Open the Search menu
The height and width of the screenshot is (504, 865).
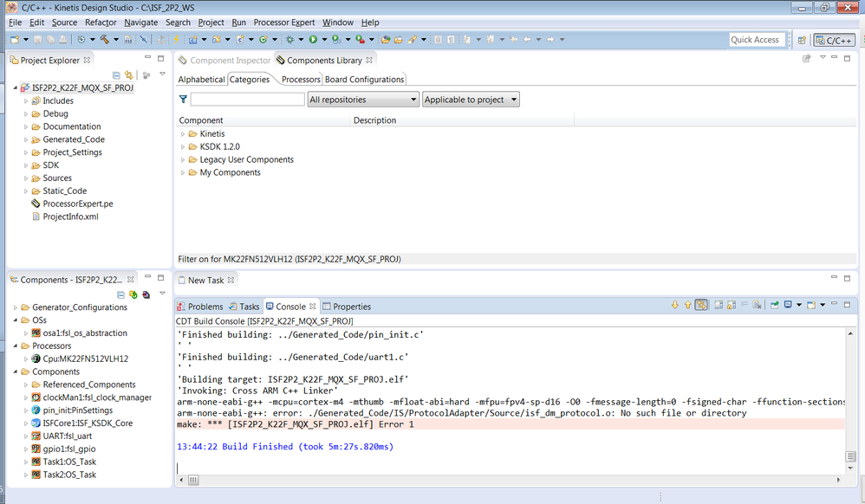(178, 23)
